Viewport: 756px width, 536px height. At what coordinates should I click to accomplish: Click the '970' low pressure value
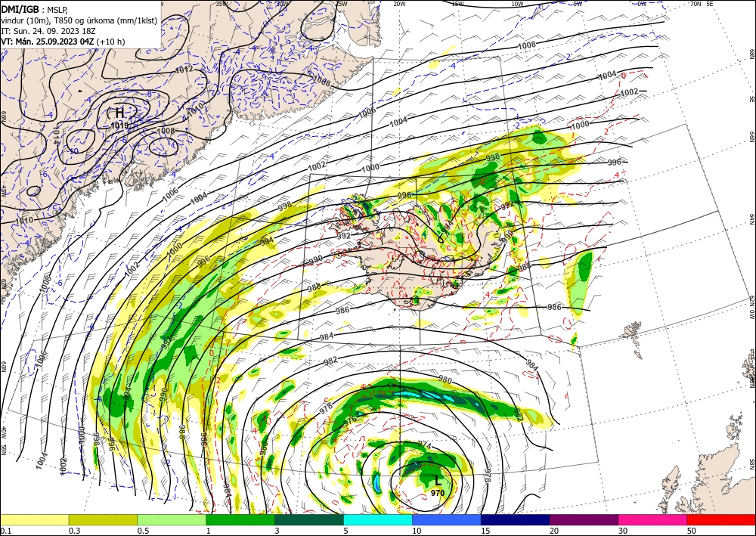click(x=438, y=493)
